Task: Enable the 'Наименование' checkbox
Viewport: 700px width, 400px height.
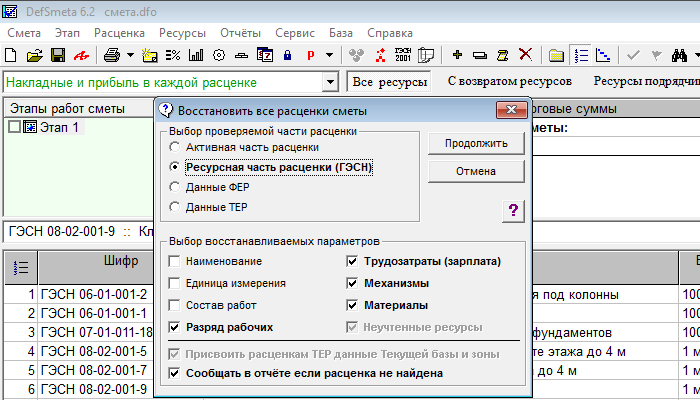Action: click(176, 262)
